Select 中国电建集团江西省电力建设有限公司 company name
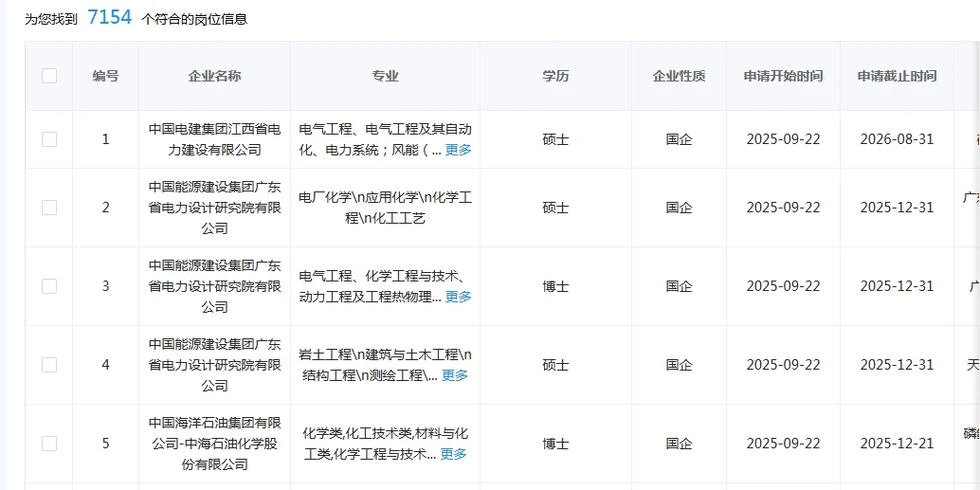 tap(214, 139)
